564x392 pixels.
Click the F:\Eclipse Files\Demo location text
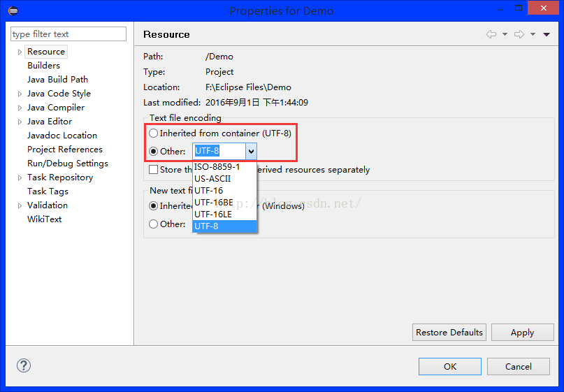(248, 87)
